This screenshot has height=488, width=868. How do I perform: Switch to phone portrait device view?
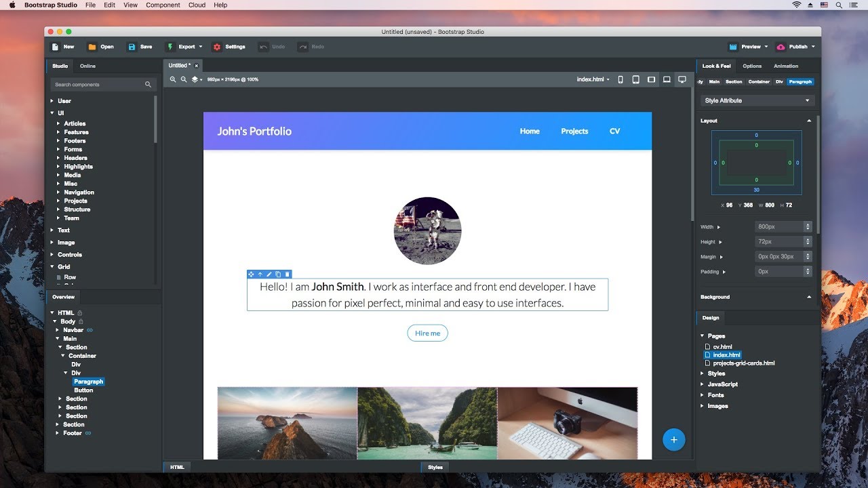pos(620,79)
